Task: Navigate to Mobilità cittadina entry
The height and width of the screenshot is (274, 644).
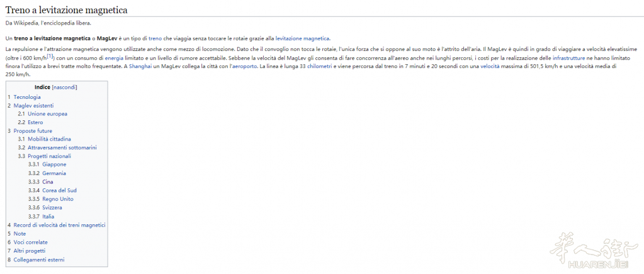Action: pyautogui.click(x=49, y=139)
